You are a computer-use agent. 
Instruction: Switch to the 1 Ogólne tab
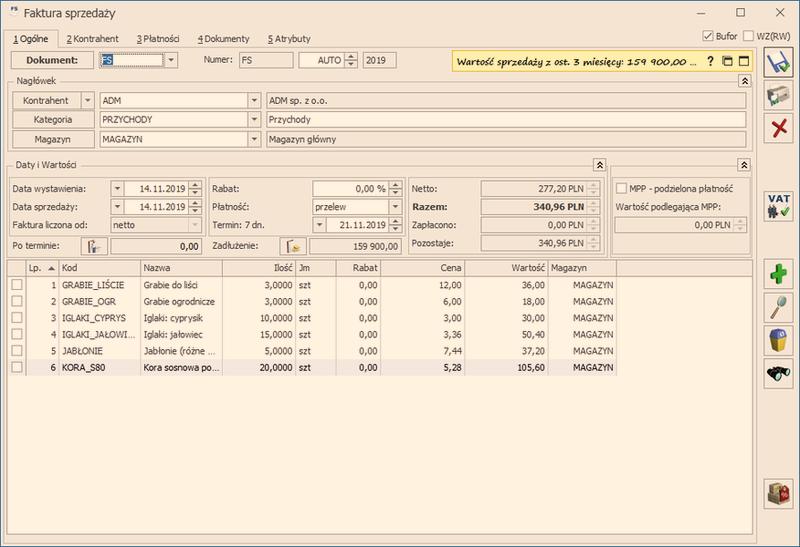(x=31, y=39)
